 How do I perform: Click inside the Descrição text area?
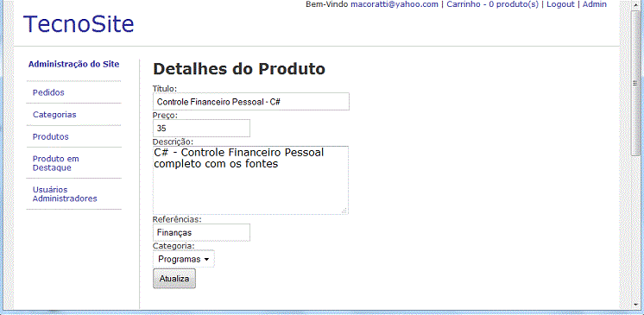click(250, 180)
